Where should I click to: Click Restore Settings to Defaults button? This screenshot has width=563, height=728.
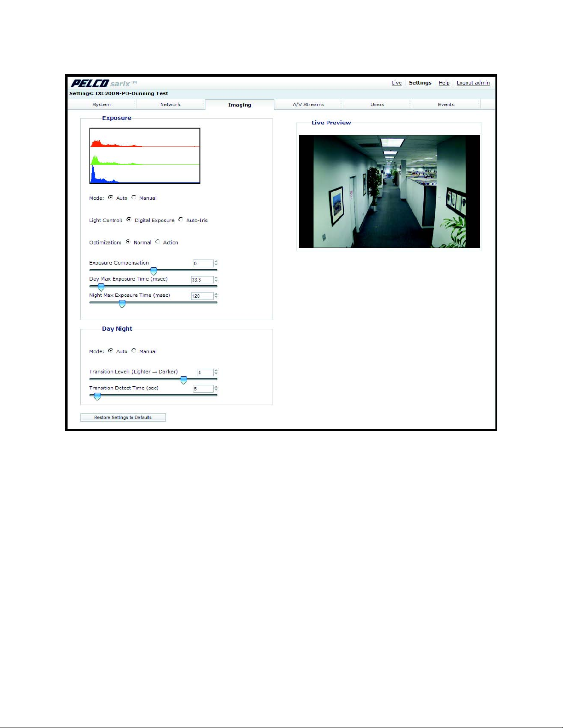pyautogui.click(x=123, y=418)
